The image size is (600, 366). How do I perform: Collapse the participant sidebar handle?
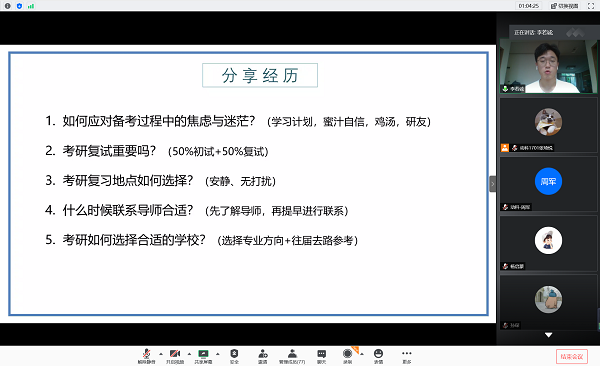click(x=492, y=184)
